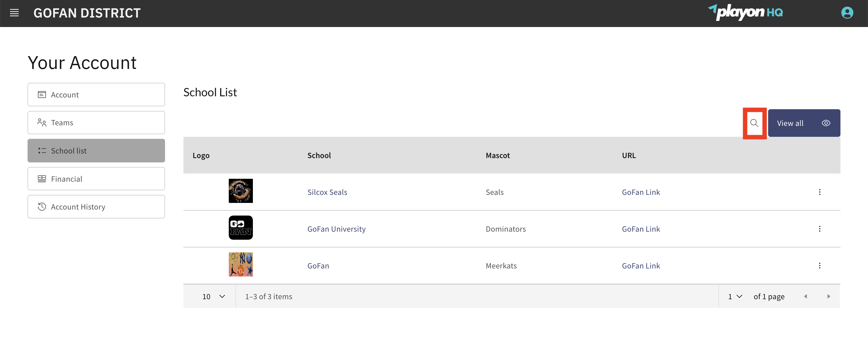Click the search magnifier icon above the table

click(x=754, y=123)
